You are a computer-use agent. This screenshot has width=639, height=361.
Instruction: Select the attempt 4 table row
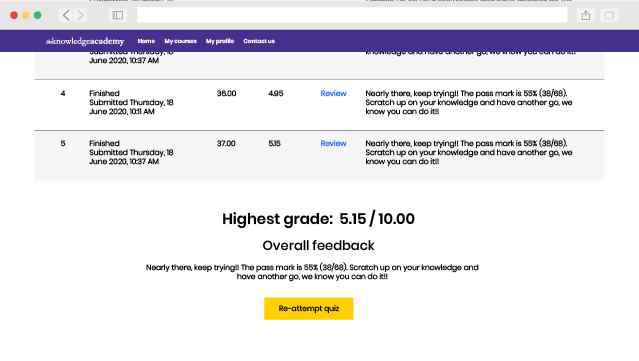[319, 105]
